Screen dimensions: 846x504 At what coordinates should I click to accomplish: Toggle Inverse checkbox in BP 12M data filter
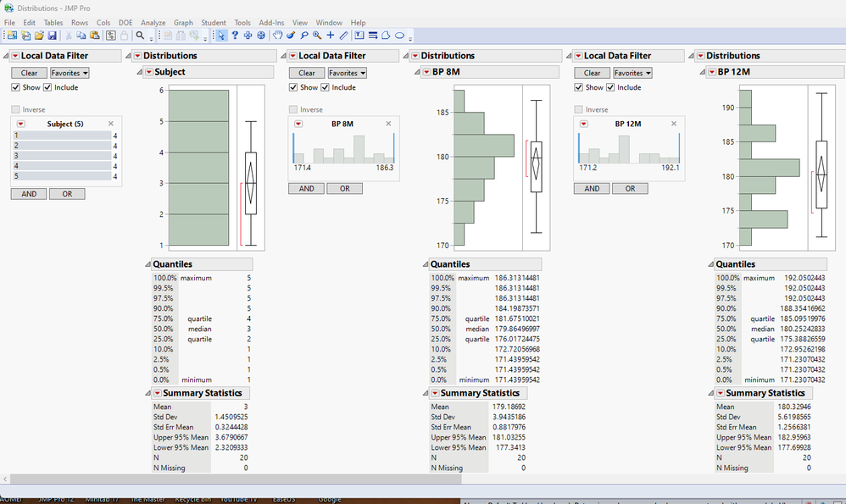click(578, 109)
